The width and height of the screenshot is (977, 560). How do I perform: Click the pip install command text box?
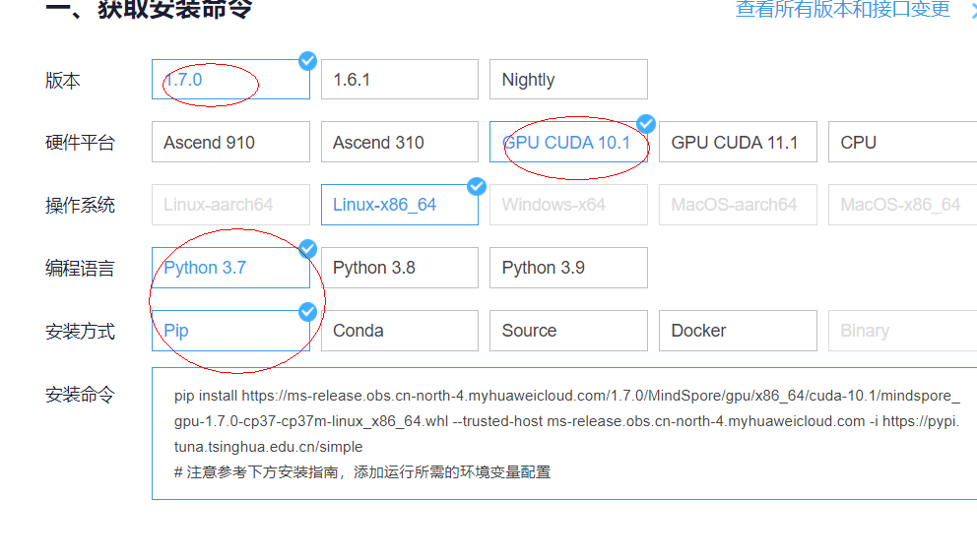pos(564,433)
